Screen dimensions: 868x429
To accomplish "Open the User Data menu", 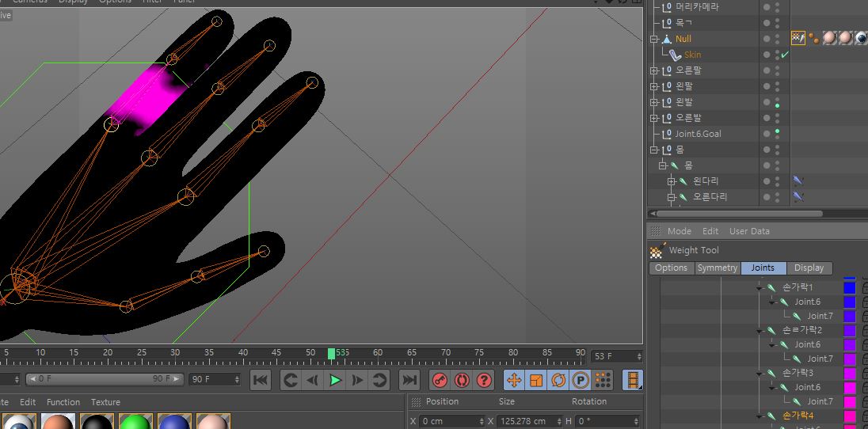I will (x=749, y=231).
